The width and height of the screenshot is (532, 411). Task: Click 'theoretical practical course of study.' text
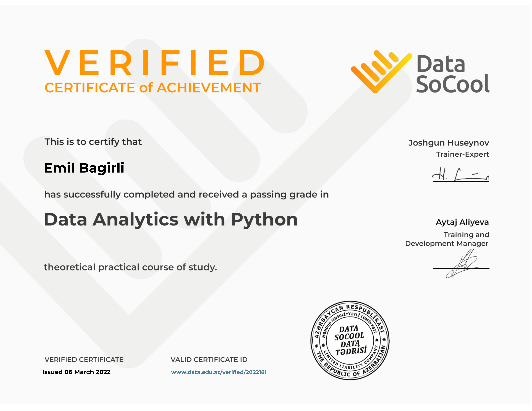130,267
